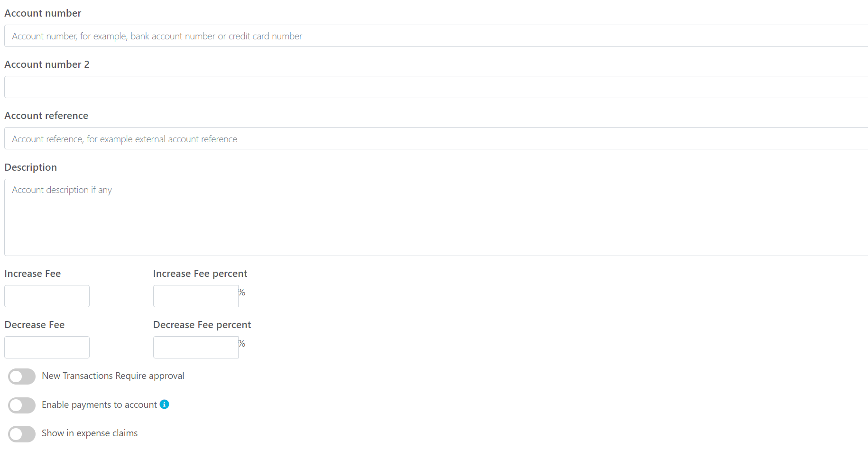Select the Account reference text box
This screenshot has width=868, height=459.
pos(436,138)
